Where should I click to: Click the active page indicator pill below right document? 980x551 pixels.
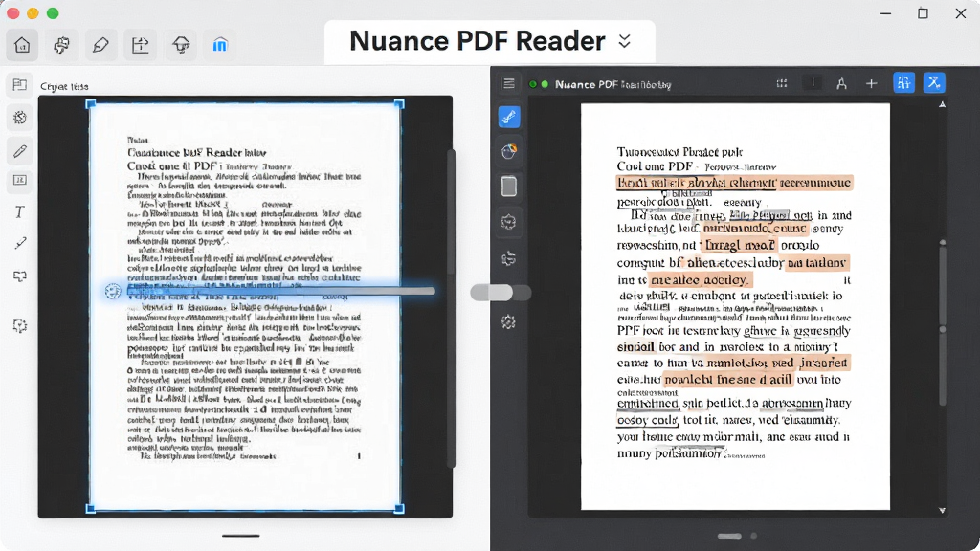[x=729, y=536]
